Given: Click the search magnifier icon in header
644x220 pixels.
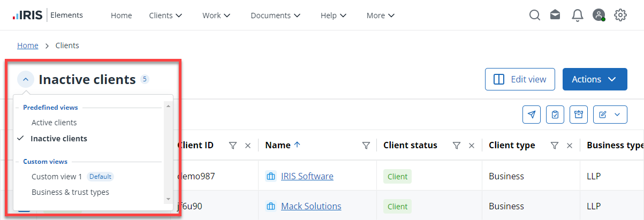Looking at the screenshot, I should 534,16.
